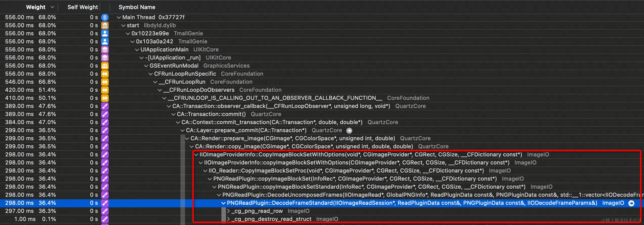The width and height of the screenshot is (644, 225).
Task: Open the Weight column sort dropdown arrow
Action: coord(52,7)
